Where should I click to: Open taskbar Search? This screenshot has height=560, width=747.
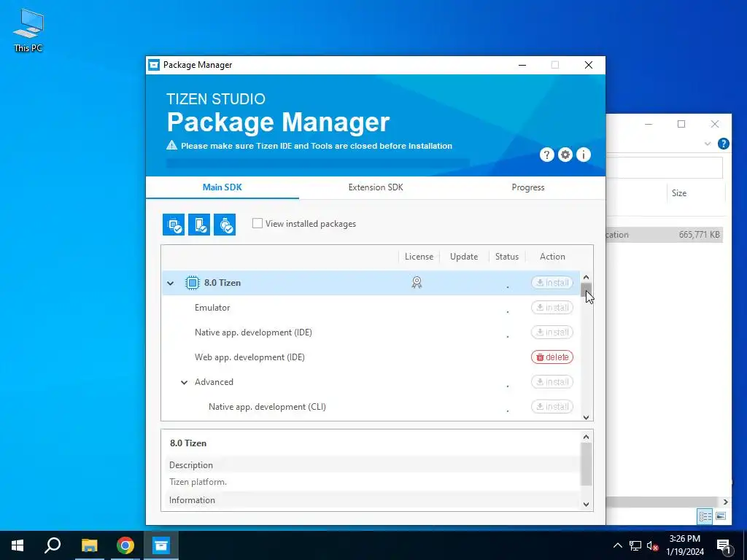click(53, 545)
